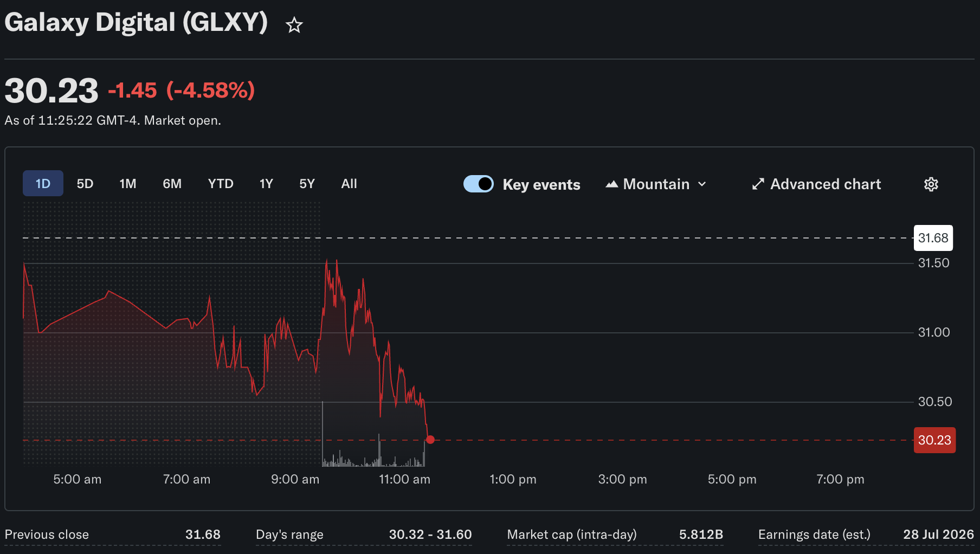Click the 31.68 previous close price tag

(x=933, y=238)
